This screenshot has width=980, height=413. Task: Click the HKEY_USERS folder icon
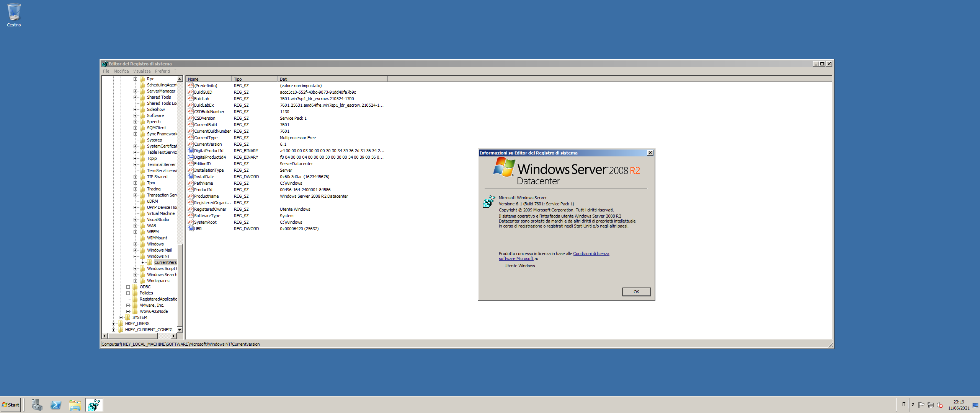121,324
